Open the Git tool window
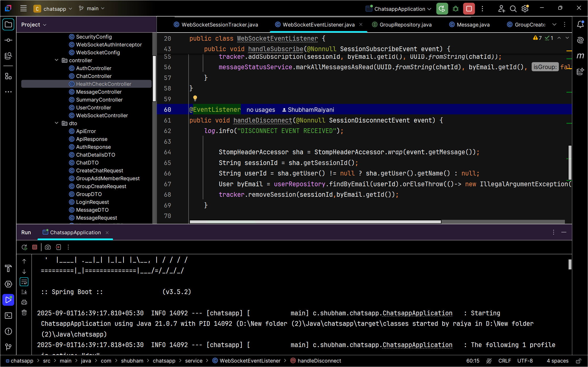The image size is (588, 367). point(8,347)
